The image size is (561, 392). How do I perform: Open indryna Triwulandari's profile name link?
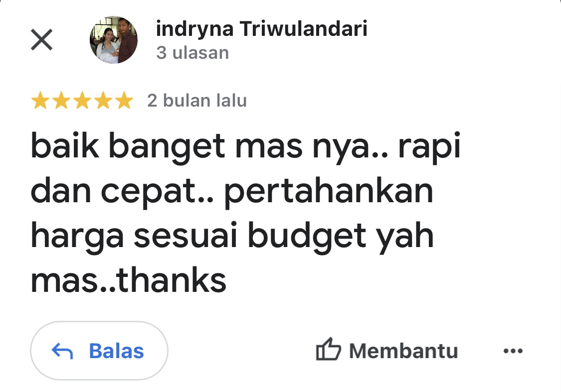click(x=261, y=28)
